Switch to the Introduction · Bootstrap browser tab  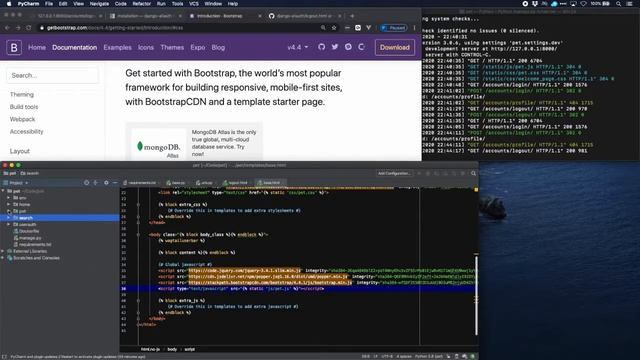click(224, 16)
